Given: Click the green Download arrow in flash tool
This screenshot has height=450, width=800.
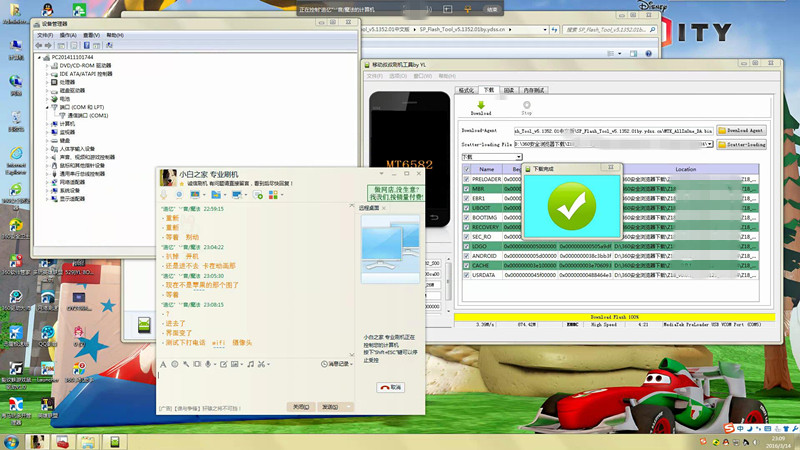Looking at the screenshot, I should pyautogui.click(x=481, y=105).
